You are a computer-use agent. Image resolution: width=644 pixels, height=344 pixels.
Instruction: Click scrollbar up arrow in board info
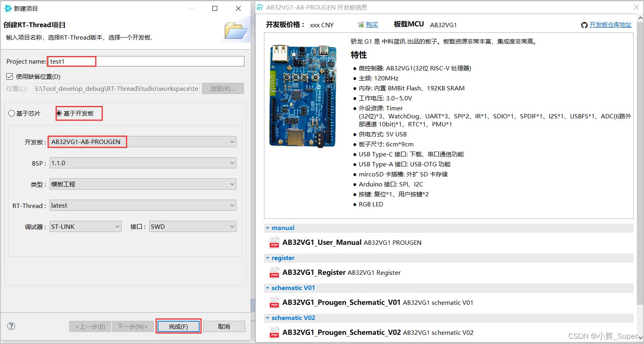tap(640, 18)
